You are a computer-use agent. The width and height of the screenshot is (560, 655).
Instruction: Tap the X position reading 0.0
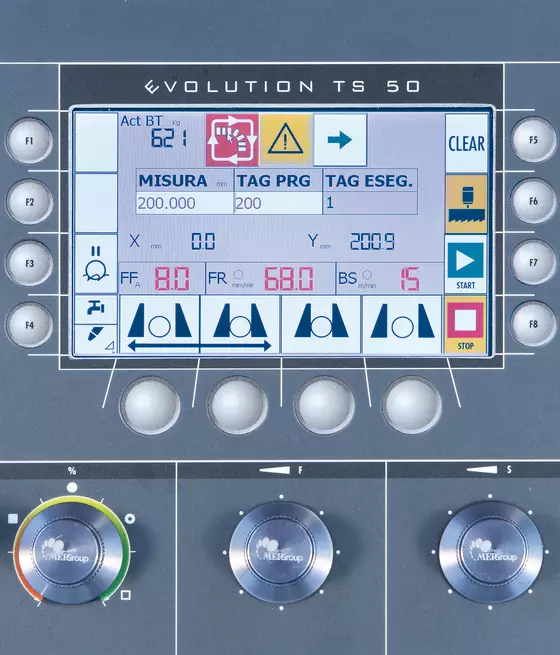pos(203,241)
